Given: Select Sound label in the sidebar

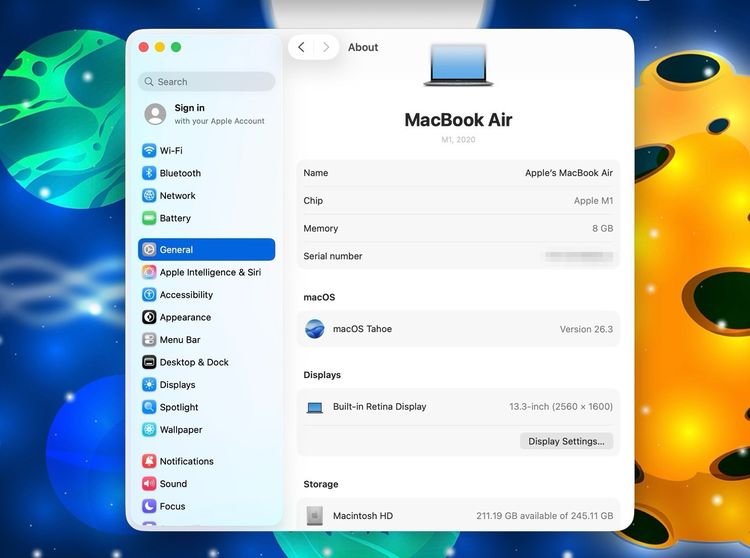Looking at the screenshot, I should (x=173, y=483).
